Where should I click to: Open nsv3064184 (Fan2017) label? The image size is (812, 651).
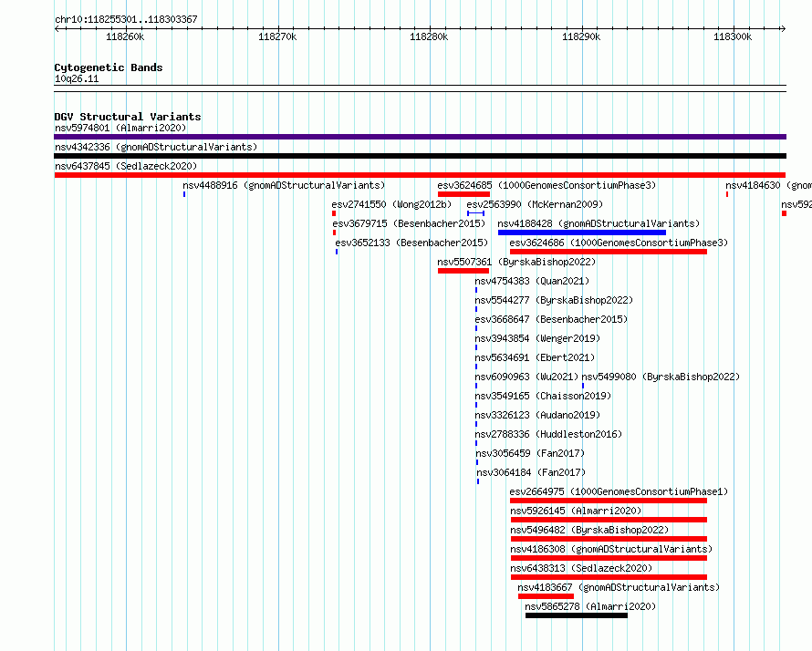531,472
